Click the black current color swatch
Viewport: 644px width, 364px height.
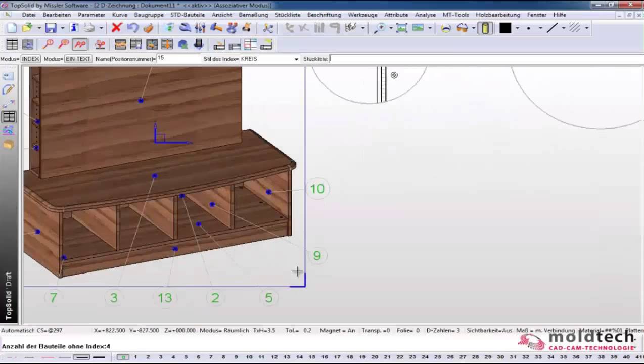coord(505,28)
